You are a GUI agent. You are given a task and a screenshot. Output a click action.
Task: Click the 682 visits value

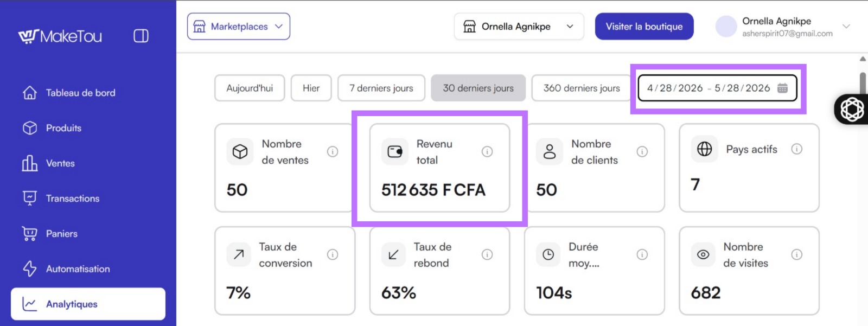[706, 293]
